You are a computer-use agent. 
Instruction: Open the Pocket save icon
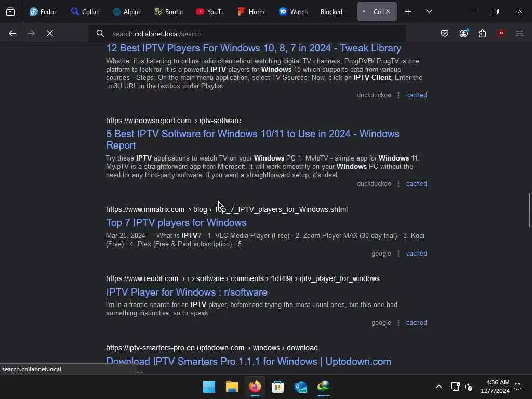tap(445, 33)
